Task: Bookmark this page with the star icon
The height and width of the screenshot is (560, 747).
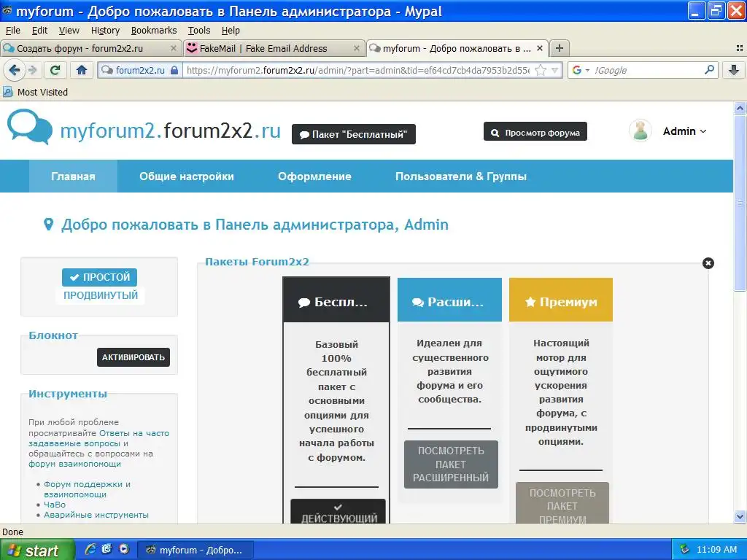Action: tap(541, 71)
